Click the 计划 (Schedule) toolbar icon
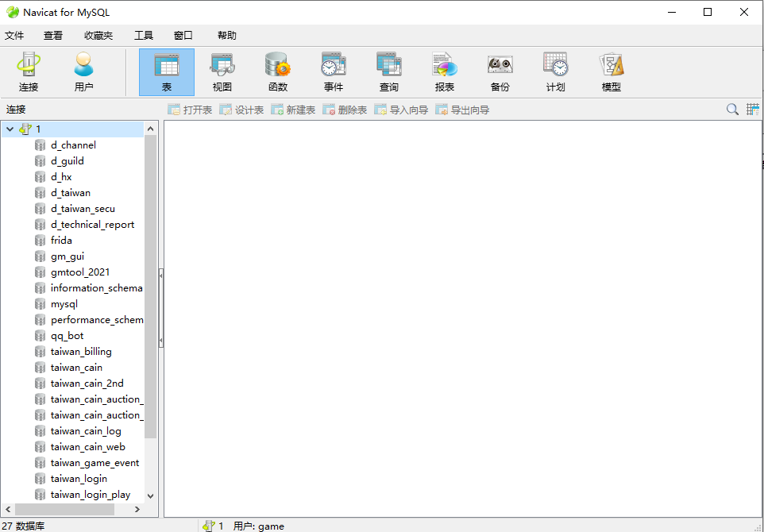This screenshot has height=532, width=764. (x=555, y=72)
